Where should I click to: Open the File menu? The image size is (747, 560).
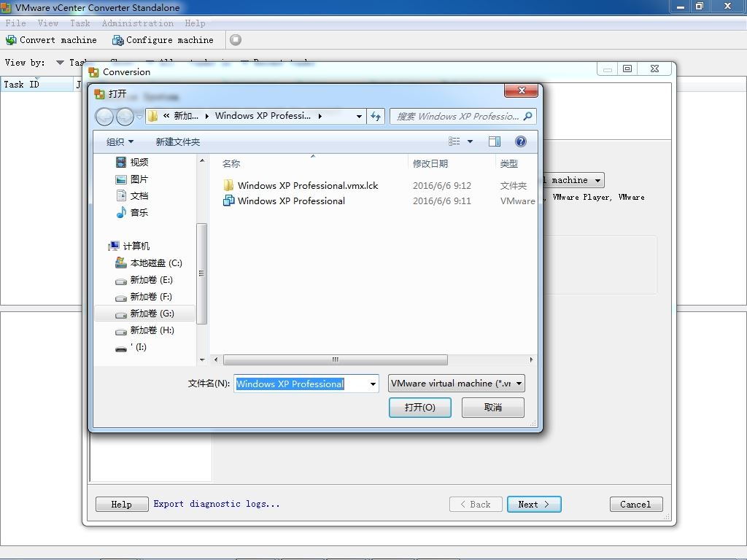pyautogui.click(x=16, y=23)
